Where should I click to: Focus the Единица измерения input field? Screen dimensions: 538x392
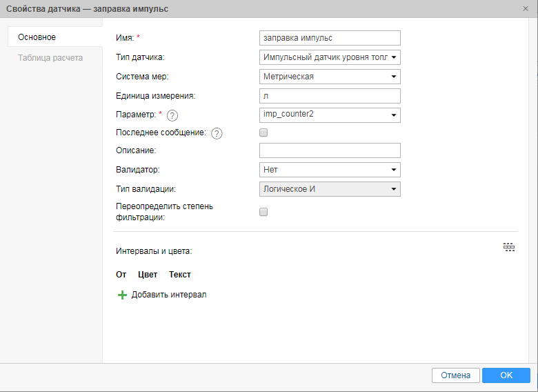point(330,96)
